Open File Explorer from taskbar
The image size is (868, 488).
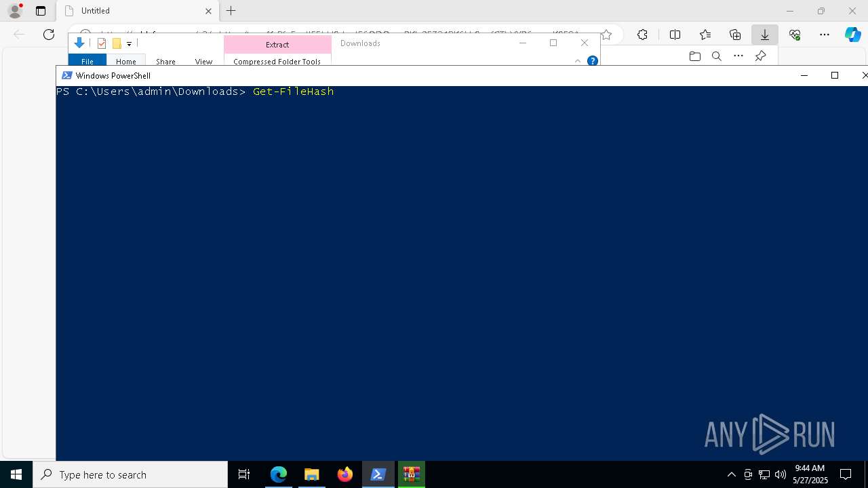point(312,474)
